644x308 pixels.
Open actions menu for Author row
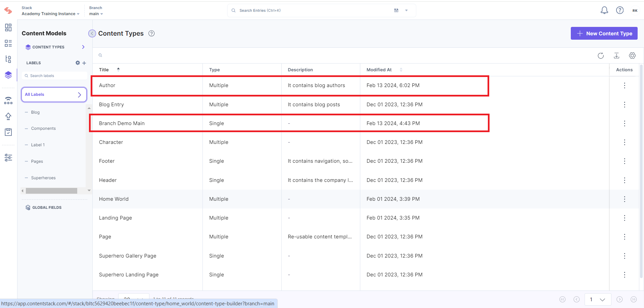point(625,85)
